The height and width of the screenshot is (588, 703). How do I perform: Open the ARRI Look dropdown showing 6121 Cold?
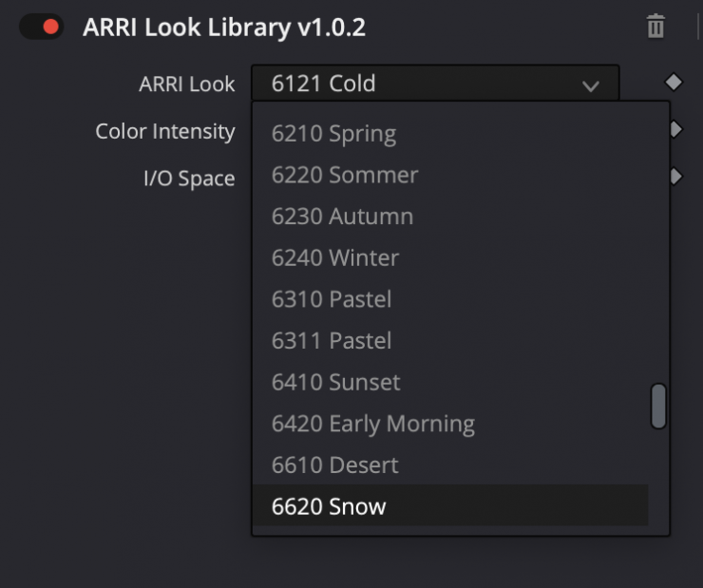[435, 83]
